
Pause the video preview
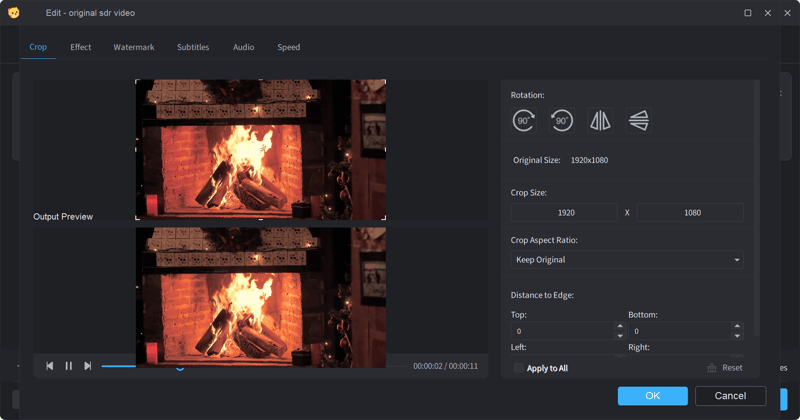coord(69,366)
